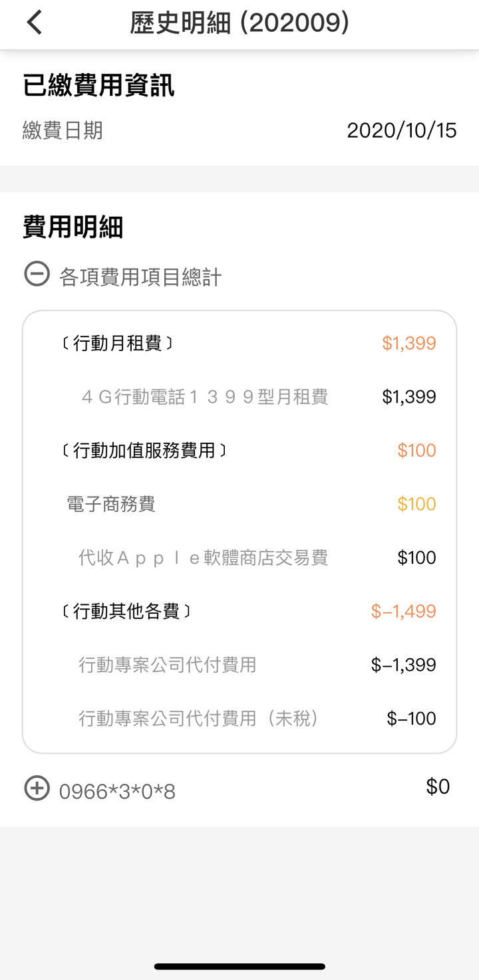479x980 pixels.
Task: Expand phone number 0966*3*0*8 with the plus icon
Action: click(37, 789)
